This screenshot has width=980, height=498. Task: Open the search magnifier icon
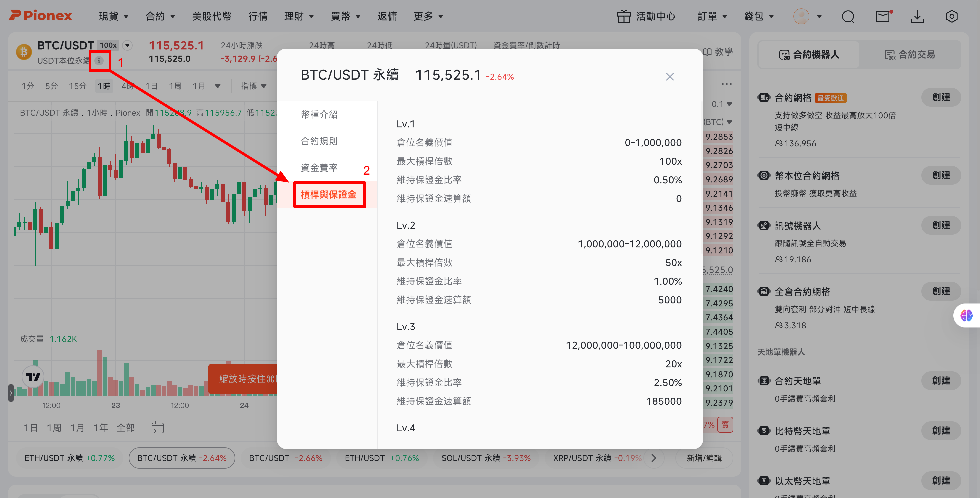coord(848,16)
